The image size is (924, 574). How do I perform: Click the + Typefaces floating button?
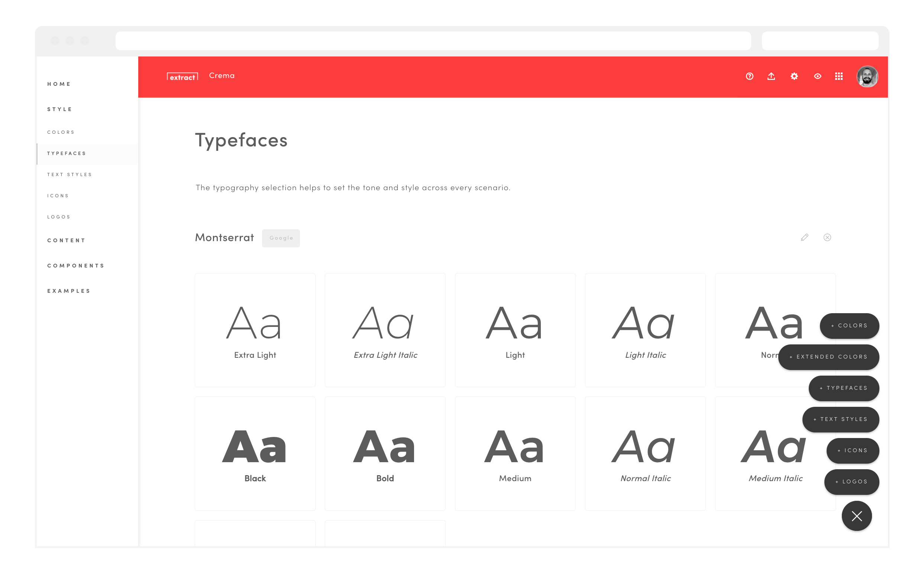click(843, 388)
